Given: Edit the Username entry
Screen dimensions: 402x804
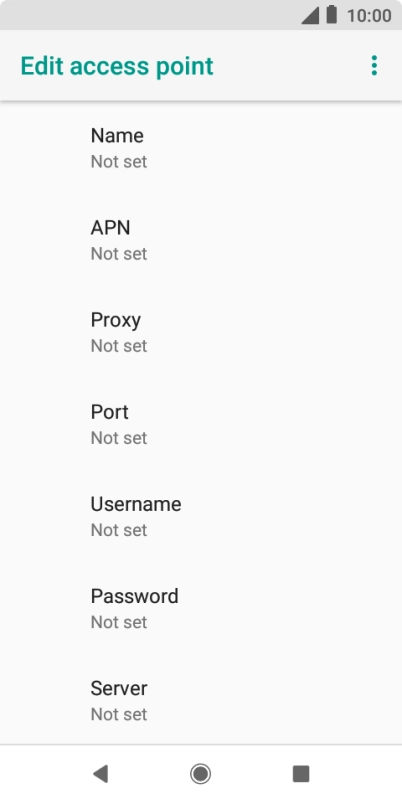Looking at the screenshot, I should [x=201, y=516].
